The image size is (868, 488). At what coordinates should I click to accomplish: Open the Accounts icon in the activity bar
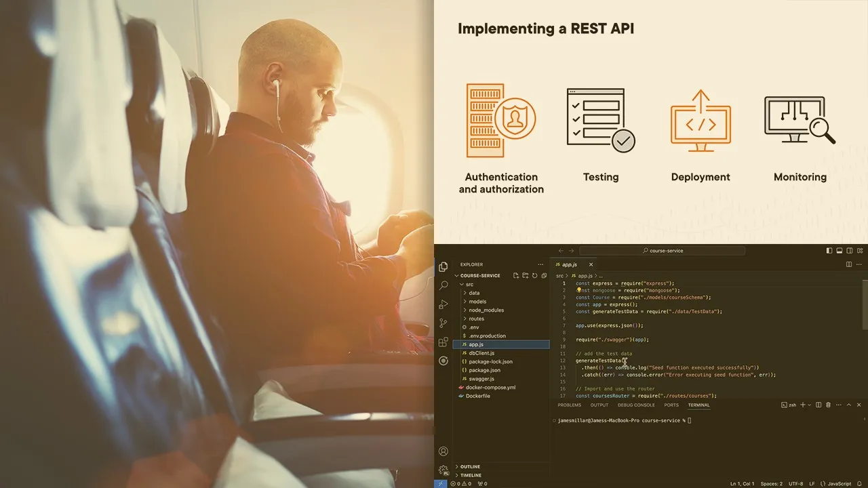pyautogui.click(x=443, y=451)
